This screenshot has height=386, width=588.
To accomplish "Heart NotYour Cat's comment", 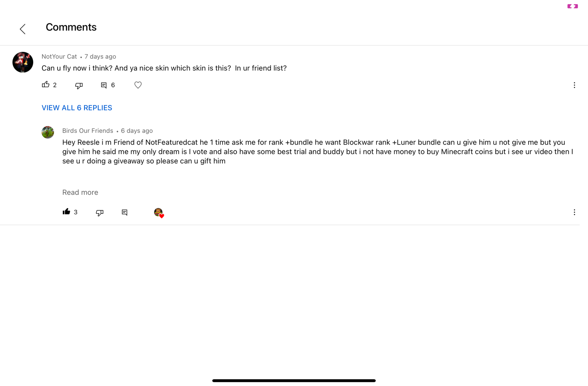I will point(138,85).
